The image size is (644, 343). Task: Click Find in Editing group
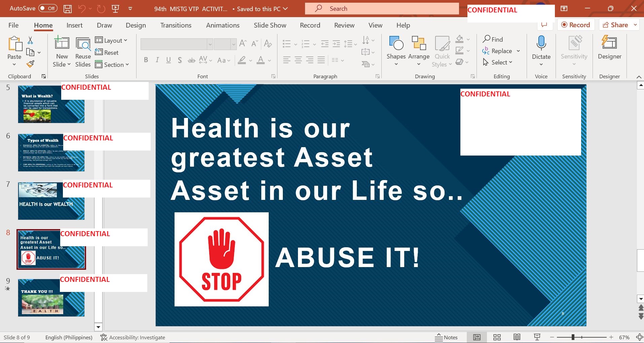click(493, 39)
